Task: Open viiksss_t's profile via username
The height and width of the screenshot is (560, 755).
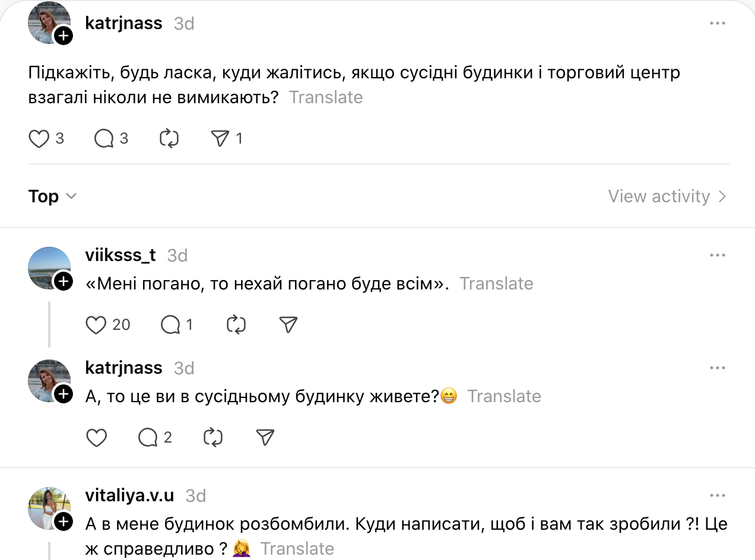Action: 120,255
